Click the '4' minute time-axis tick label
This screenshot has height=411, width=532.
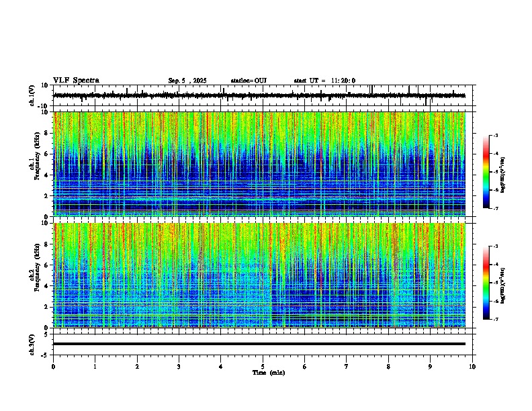221,367
